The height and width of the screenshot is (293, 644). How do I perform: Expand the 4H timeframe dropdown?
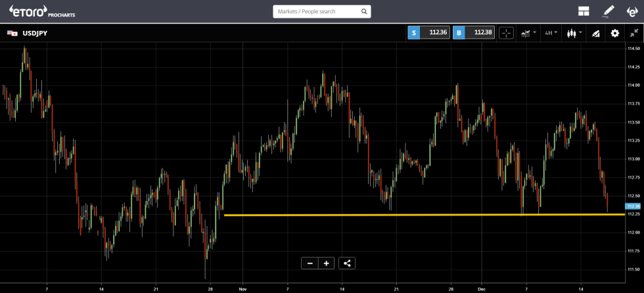click(551, 33)
